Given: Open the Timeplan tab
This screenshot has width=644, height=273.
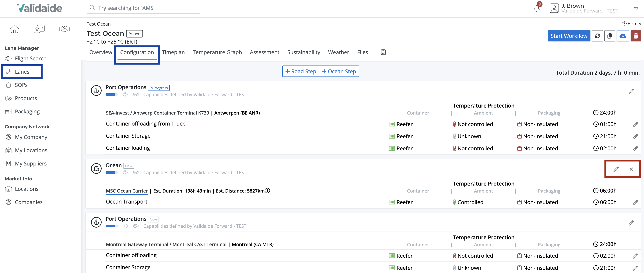Looking at the screenshot, I should click(173, 52).
